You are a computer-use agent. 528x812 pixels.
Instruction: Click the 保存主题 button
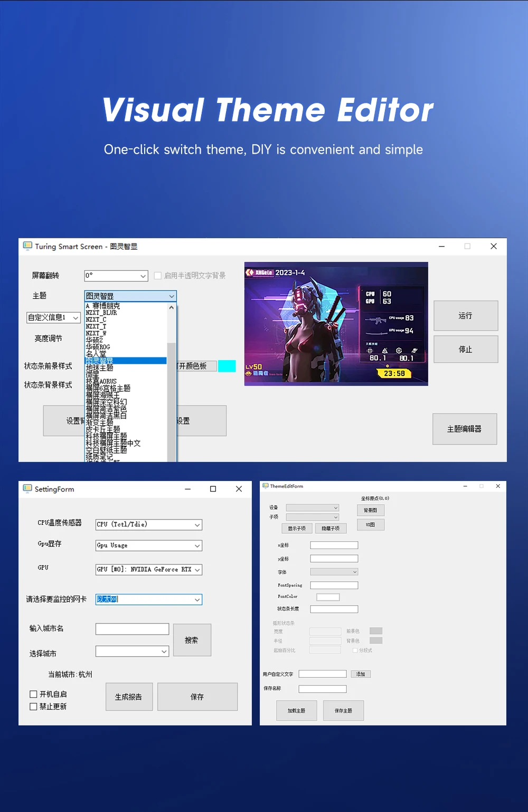pos(343,711)
